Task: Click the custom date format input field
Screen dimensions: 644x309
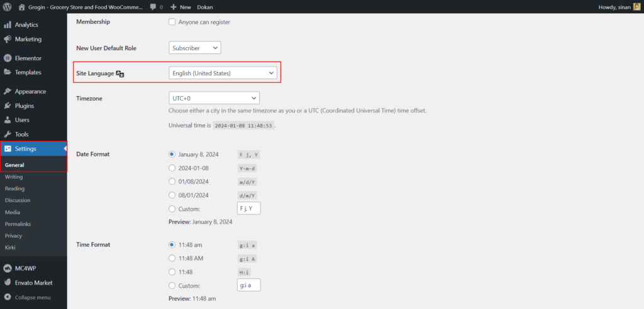Action: (x=249, y=208)
